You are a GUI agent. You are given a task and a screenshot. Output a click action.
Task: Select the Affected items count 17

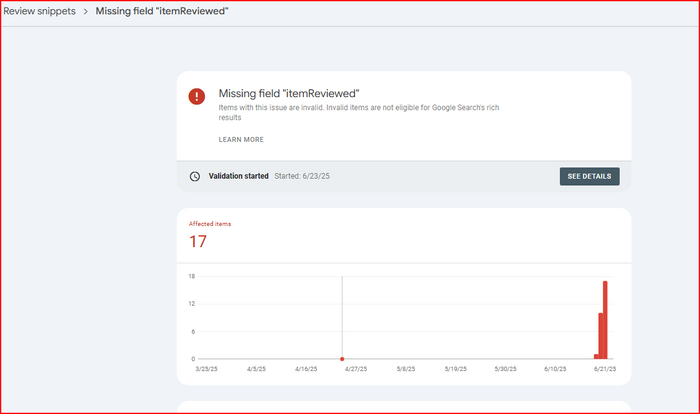click(198, 242)
